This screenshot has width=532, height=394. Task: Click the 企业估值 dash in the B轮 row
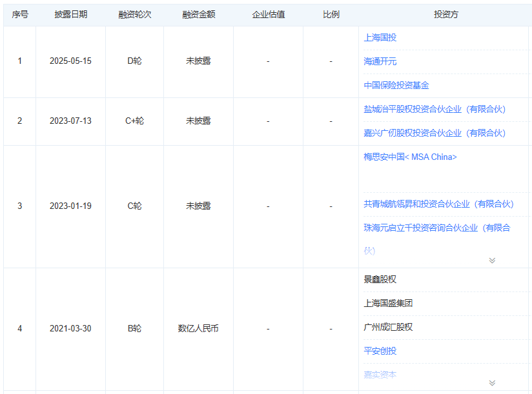268,329
